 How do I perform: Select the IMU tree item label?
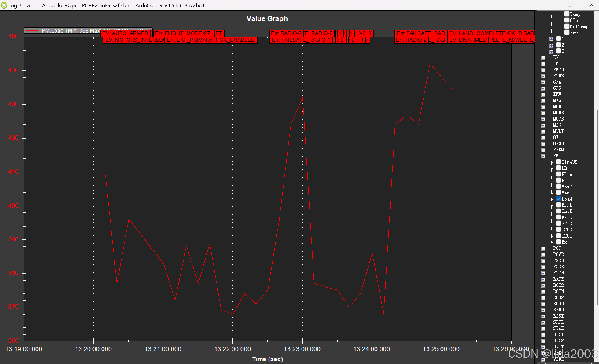click(557, 94)
